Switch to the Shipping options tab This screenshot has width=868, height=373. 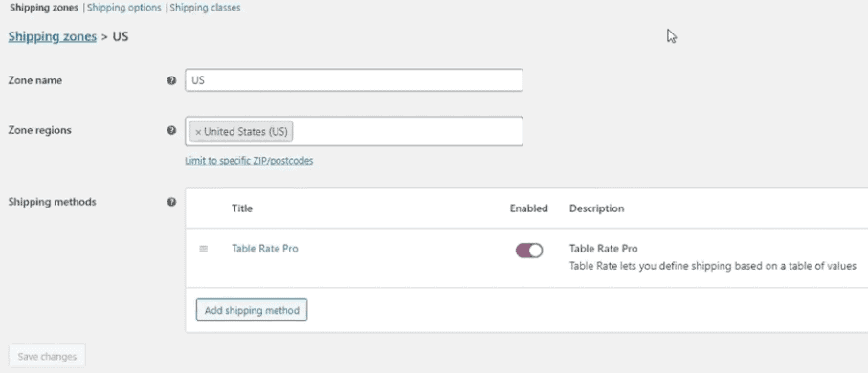pos(124,8)
